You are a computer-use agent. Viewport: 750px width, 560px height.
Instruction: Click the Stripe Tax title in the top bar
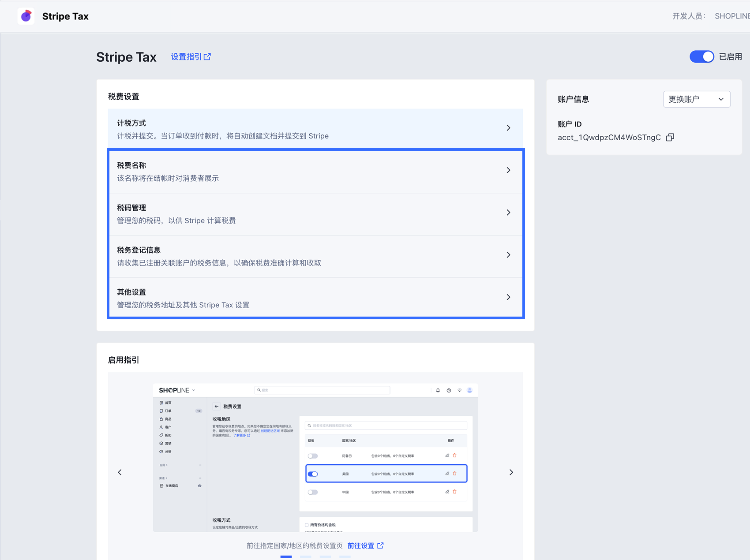point(65,16)
